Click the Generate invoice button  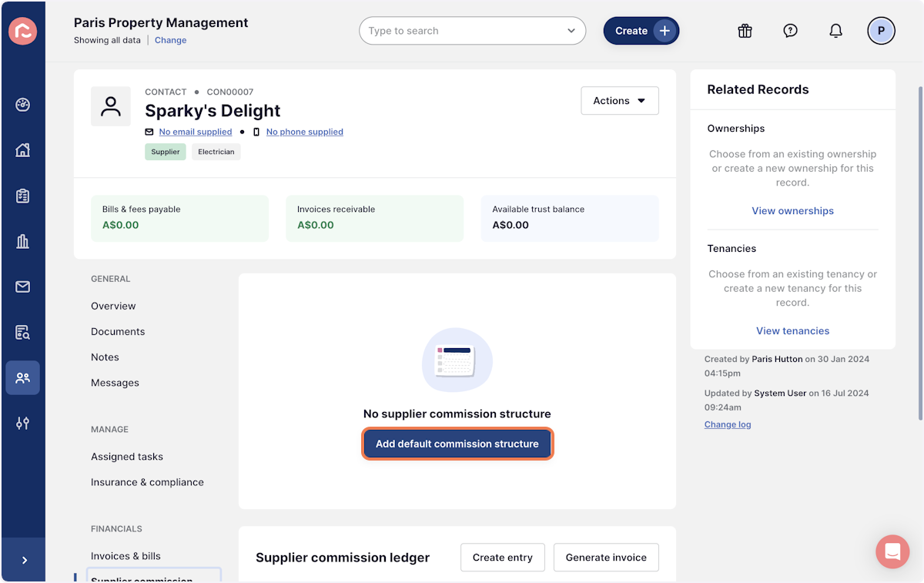coord(606,558)
